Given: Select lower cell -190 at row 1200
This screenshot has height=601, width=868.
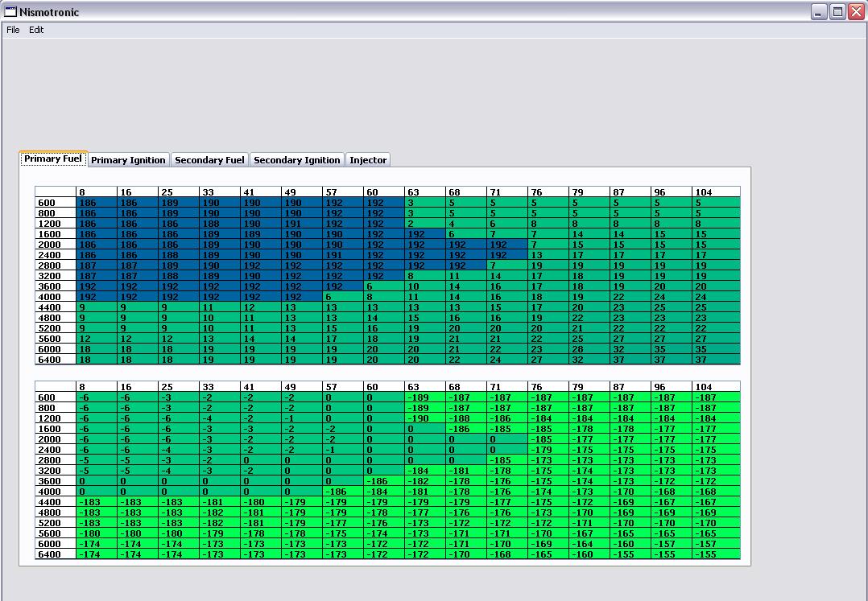Looking at the screenshot, I should tap(424, 418).
